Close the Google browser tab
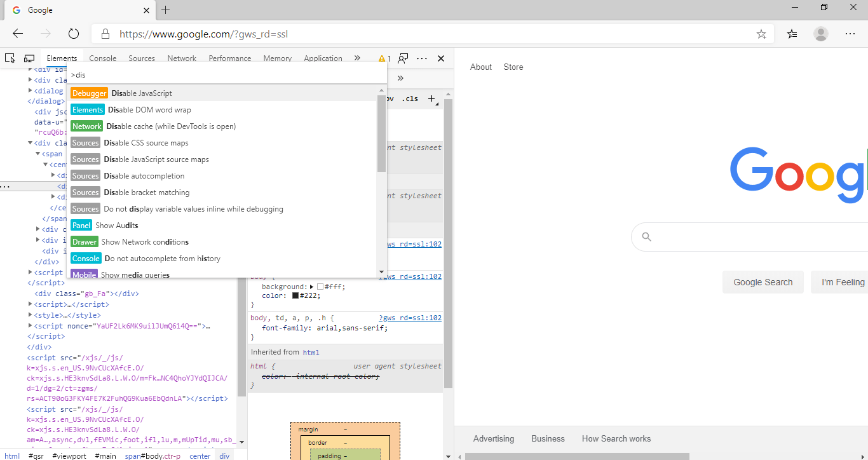The width and height of the screenshot is (868, 460). click(x=146, y=10)
